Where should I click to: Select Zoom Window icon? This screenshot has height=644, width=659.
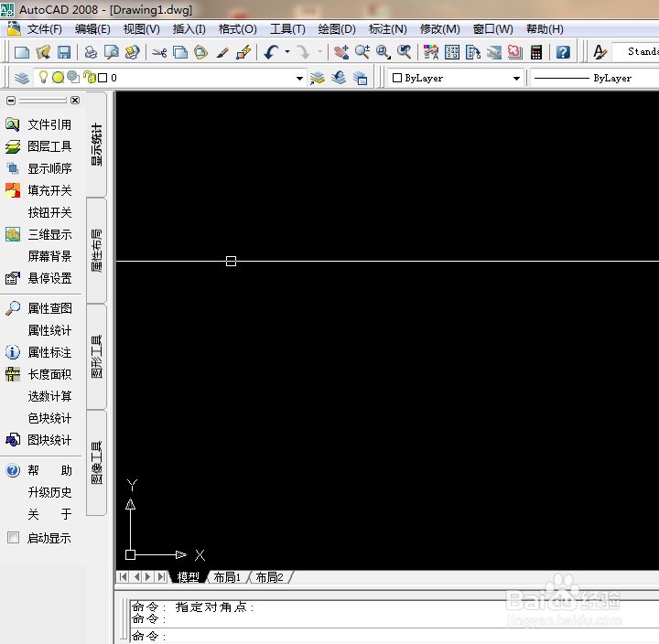[x=383, y=52]
